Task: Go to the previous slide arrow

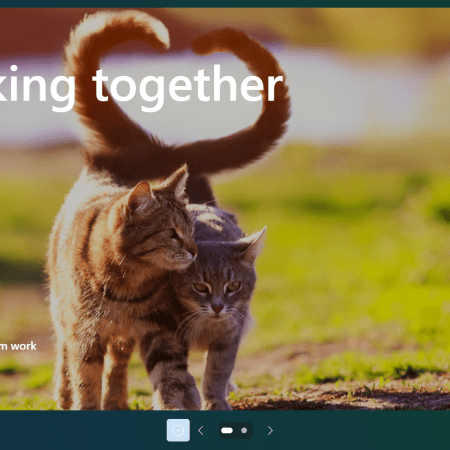Action: pyautogui.click(x=201, y=430)
